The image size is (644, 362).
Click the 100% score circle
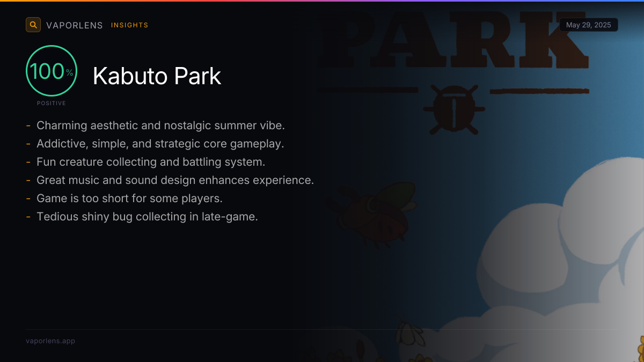click(x=52, y=71)
